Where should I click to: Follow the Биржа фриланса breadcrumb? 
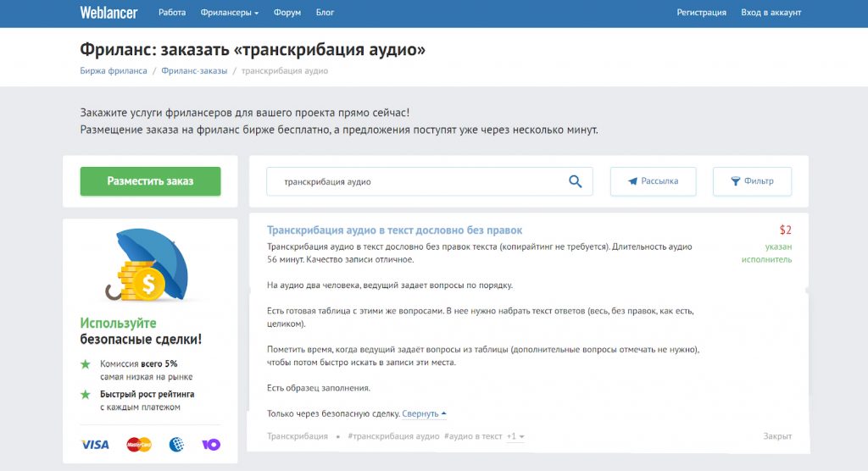click(114, 71)
